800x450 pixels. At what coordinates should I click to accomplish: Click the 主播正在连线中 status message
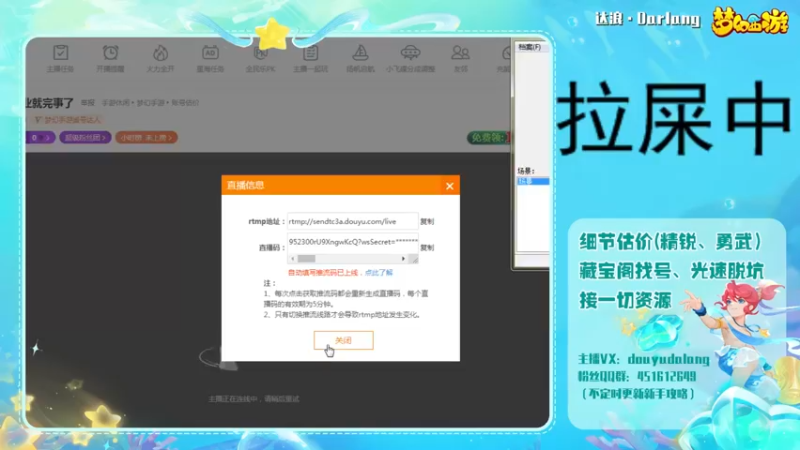pyautogui.click(x=254, y=398)
